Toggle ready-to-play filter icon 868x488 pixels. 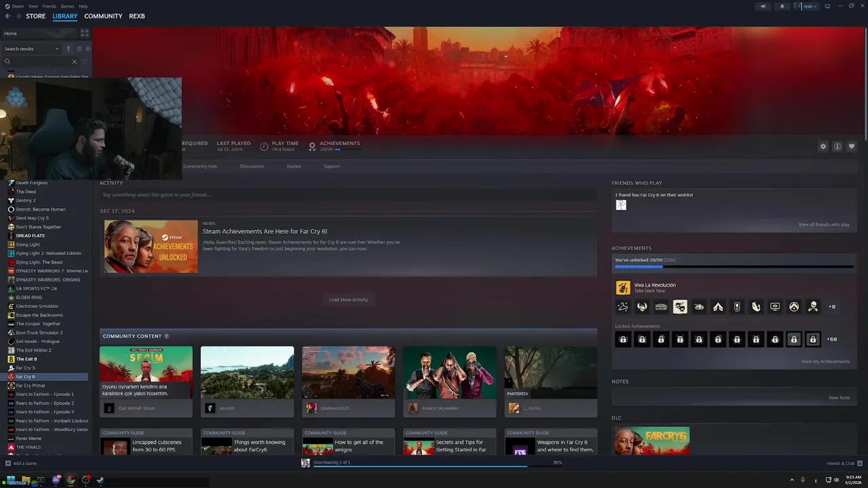(x=88, y=49)
